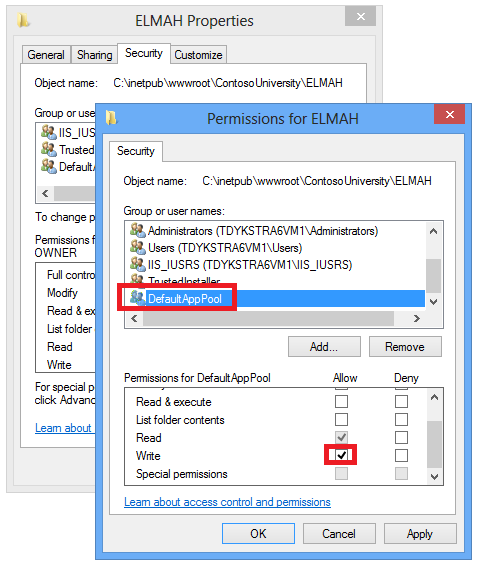Click the IIS_IUSRS group icon in Permissions list
477x568 pixels.
click(137, 264)
